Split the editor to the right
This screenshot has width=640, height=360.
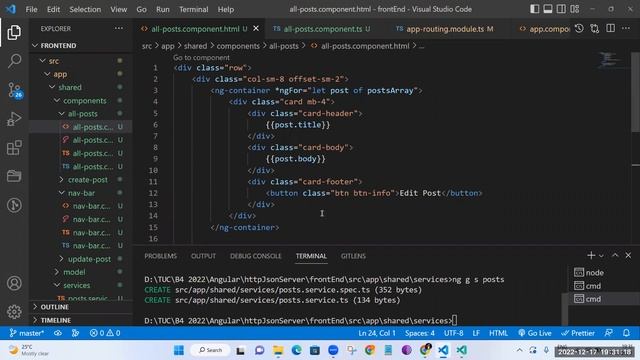click(610, 29)
